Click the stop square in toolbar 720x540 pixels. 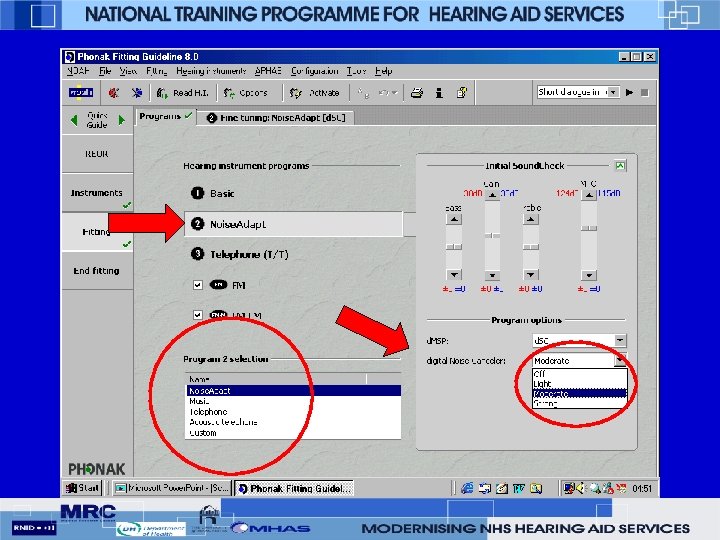pos(645,92)
